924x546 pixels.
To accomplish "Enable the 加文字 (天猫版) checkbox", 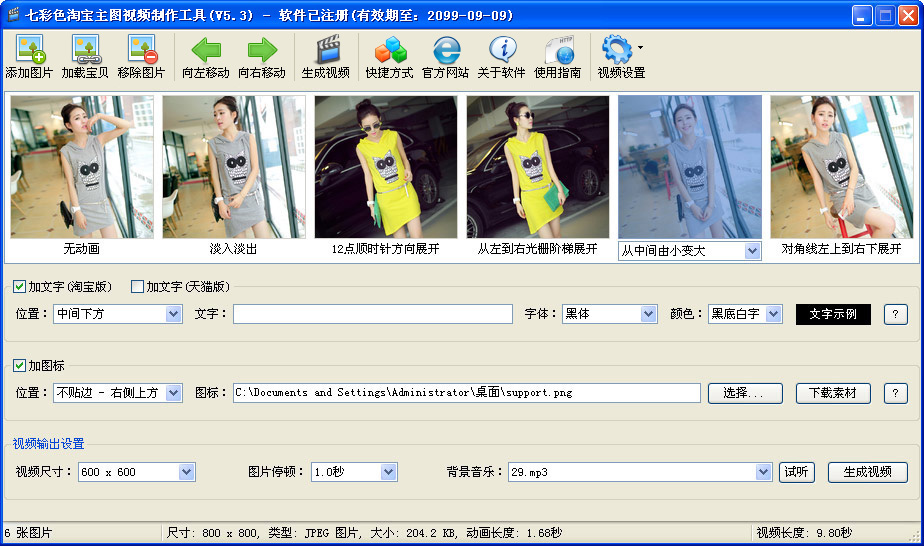I will point(138,287).
